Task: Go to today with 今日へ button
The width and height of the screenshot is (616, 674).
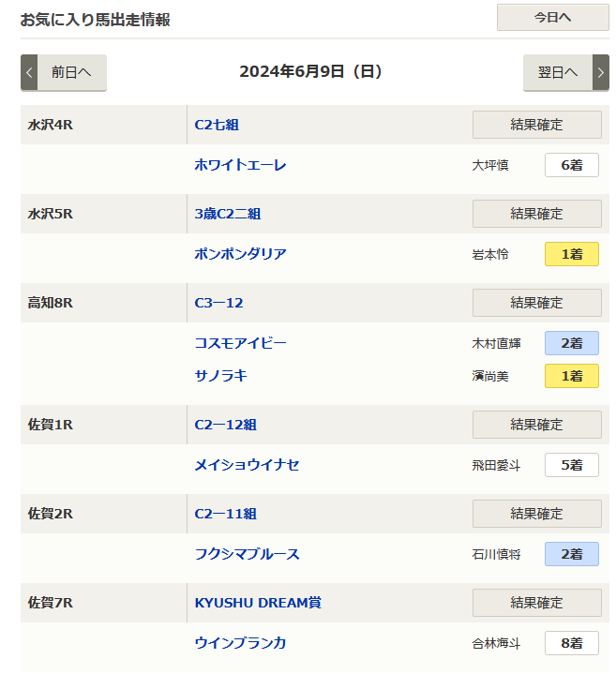Action: (x=552, y=17)
